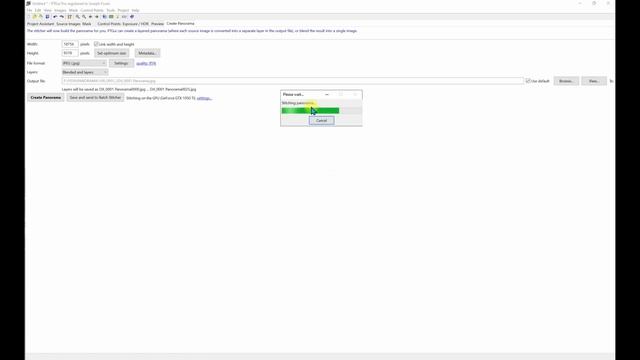
Task: Select the Create Panorama tab
Action: click(x=180, y=24)
